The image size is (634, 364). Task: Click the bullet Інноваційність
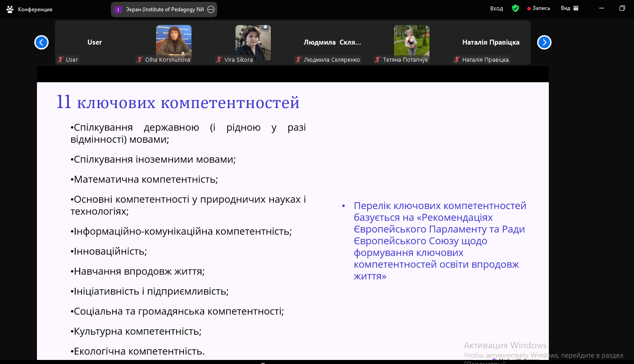[x=109, y=251]
